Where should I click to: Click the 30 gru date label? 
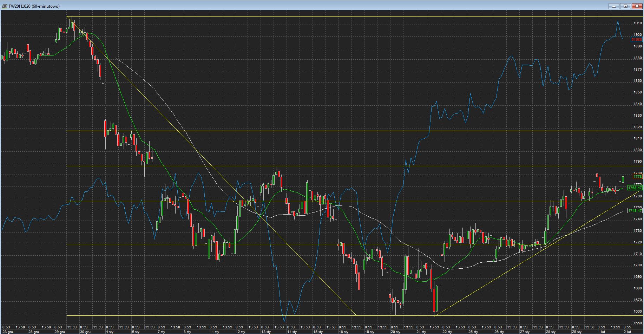(85, 332)
